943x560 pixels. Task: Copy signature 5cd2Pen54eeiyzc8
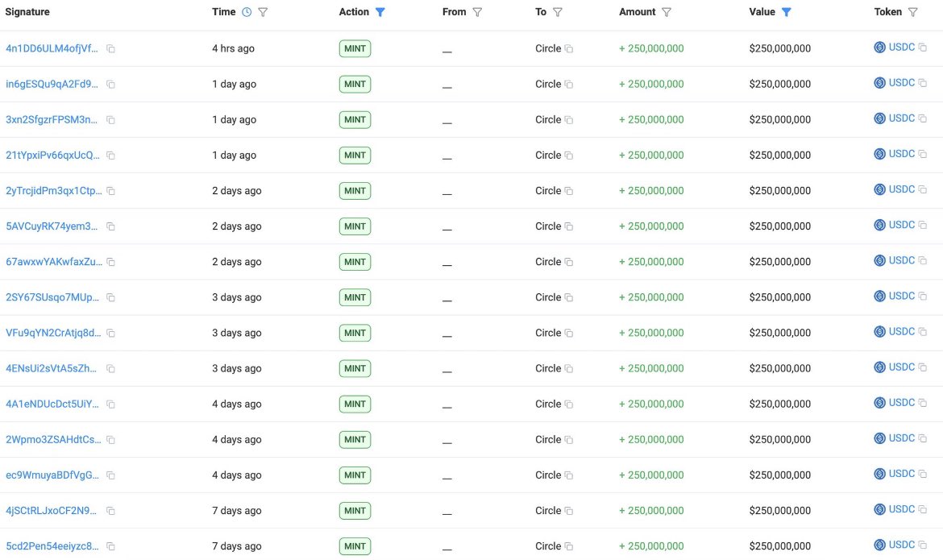[x=111, y=546]
